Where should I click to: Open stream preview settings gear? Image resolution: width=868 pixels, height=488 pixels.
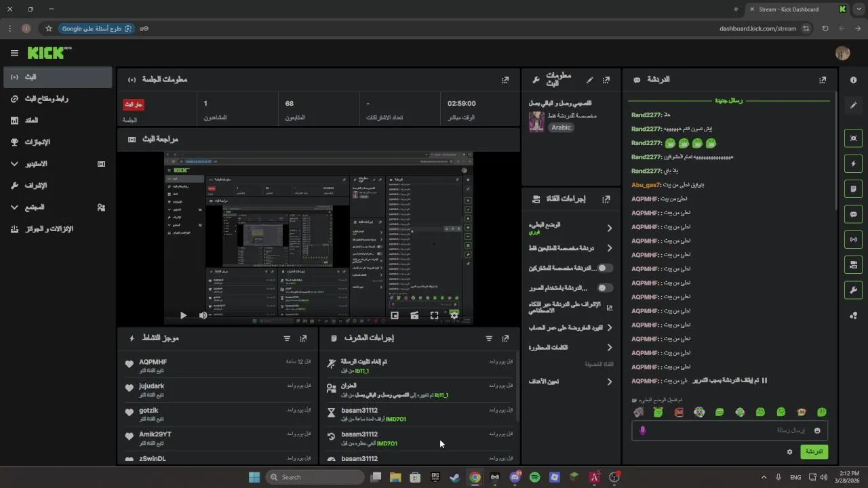click(x=454, y=315)
